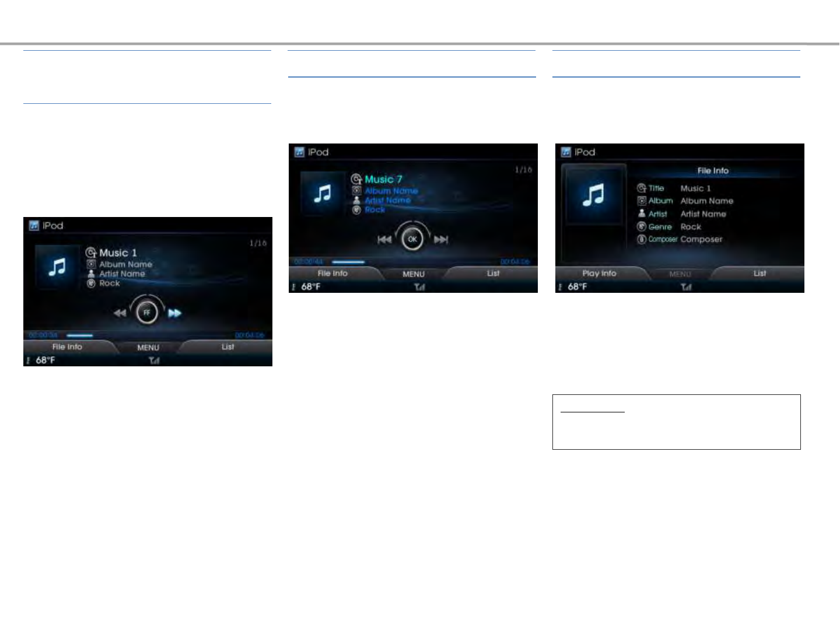Select the highlighted Music 7 track title
Viewport: 840px width, 630px height.
point(384,179)
